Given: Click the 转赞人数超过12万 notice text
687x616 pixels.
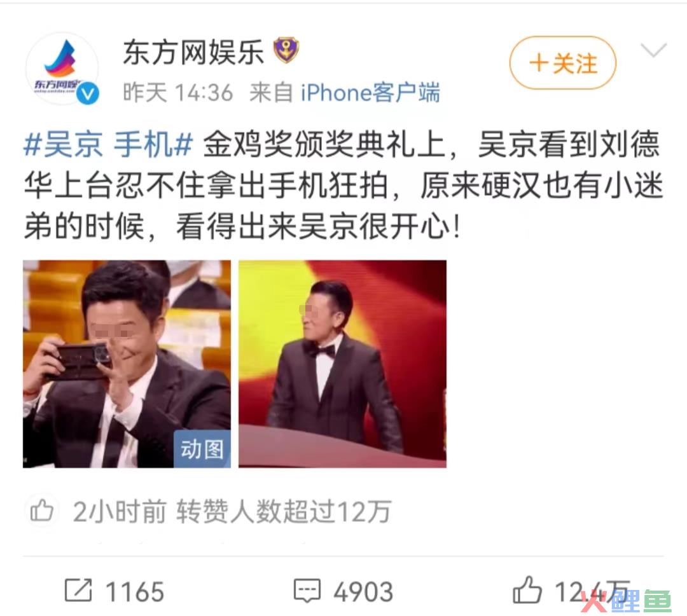Looking at the screenshot, I should tap(284, 511).
